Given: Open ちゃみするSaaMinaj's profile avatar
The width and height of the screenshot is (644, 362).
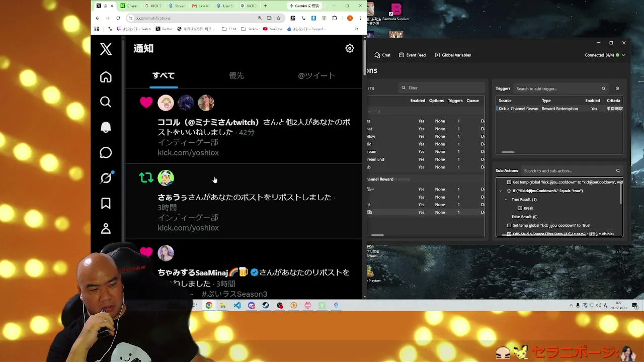Looking at the screenshot, I should tap(166, 253).
